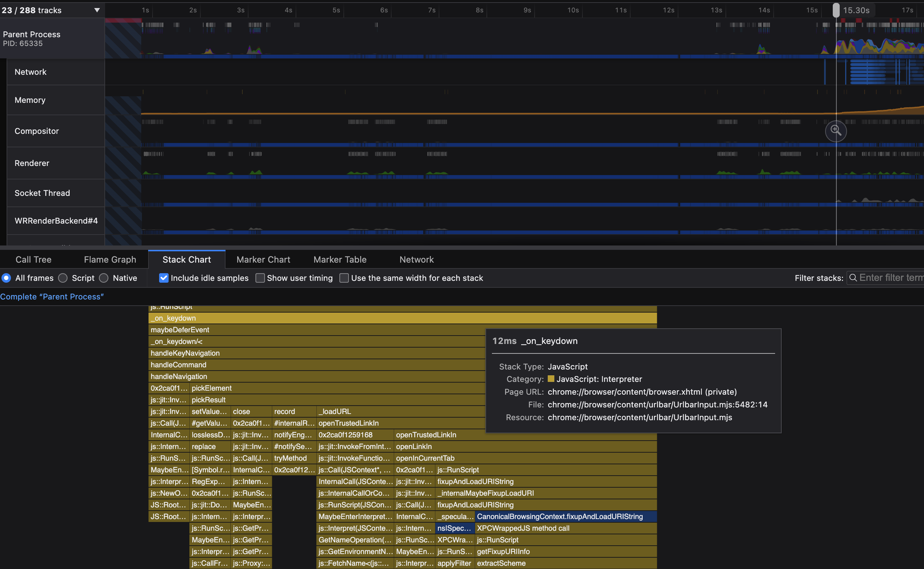Click XPCWrappedJS method call frame
Image resolution: width=924 pixels, height=569 pixels.
click(x=566, y=529)
